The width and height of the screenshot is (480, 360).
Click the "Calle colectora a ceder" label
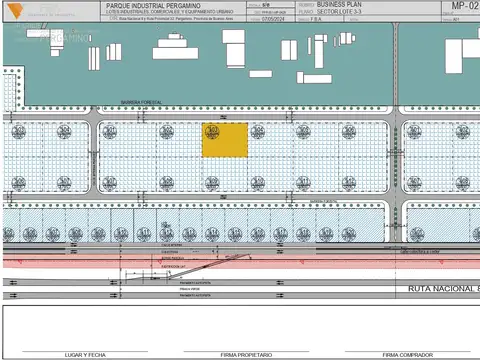click(x=420, y=251)
